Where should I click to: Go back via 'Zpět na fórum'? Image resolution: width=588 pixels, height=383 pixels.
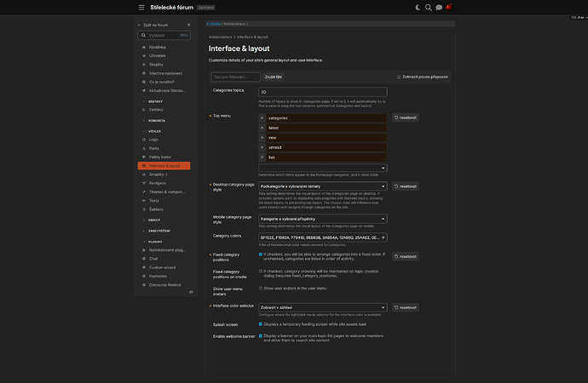[153, 25]
